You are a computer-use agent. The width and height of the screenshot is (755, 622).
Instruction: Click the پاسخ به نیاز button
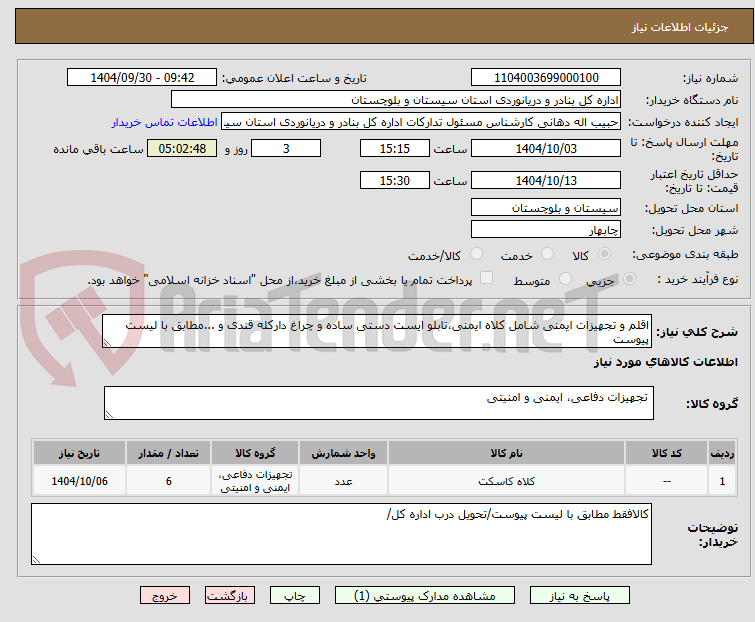pos(579,596)
